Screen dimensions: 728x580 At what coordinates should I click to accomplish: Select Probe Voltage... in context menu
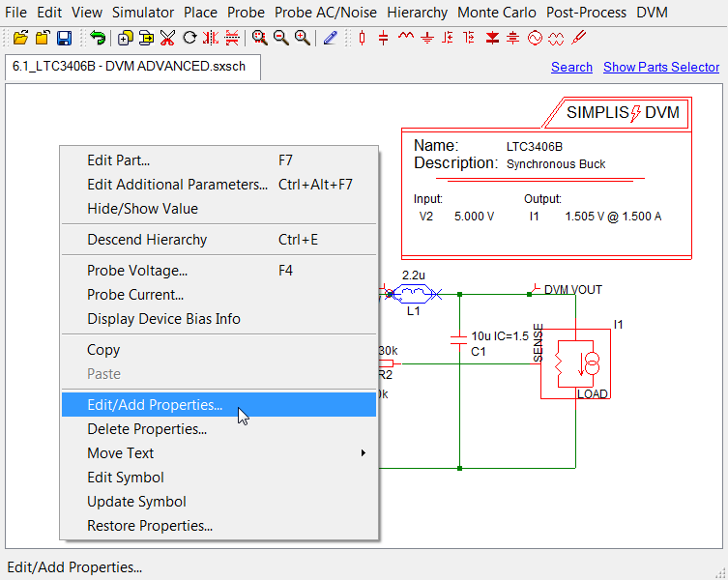click(137, 271)
